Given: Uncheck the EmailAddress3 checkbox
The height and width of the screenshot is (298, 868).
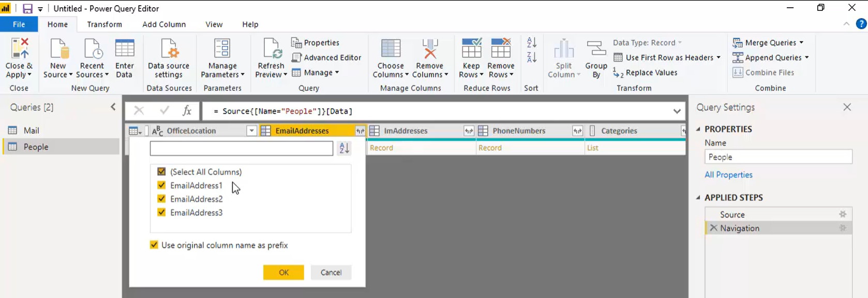Looking at the screenshot, I should (x=161, y=212).
